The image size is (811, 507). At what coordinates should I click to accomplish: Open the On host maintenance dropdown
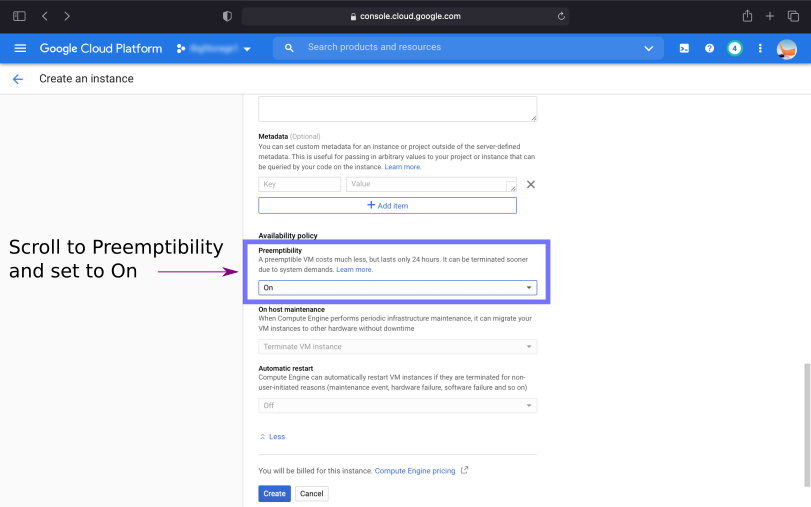point(397,347)
